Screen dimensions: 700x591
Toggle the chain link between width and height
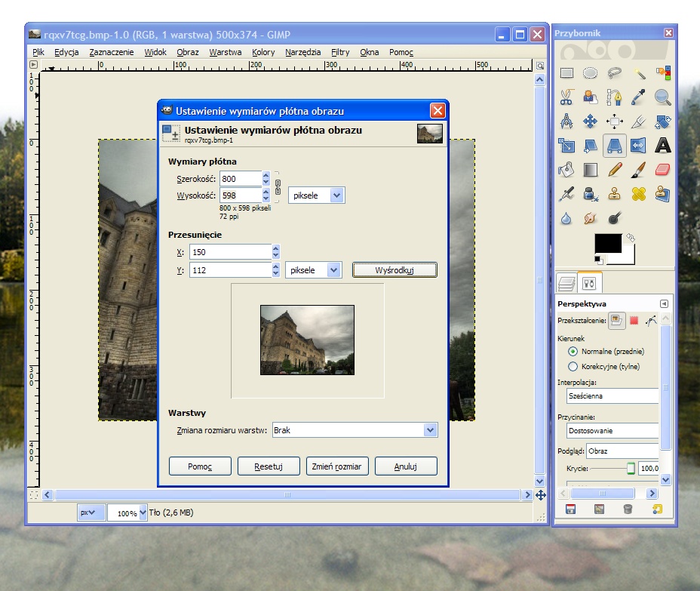click(277, 186)
